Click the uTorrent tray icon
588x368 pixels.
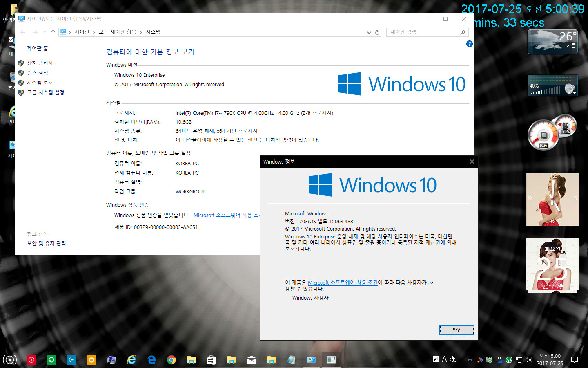pos(509,360)
